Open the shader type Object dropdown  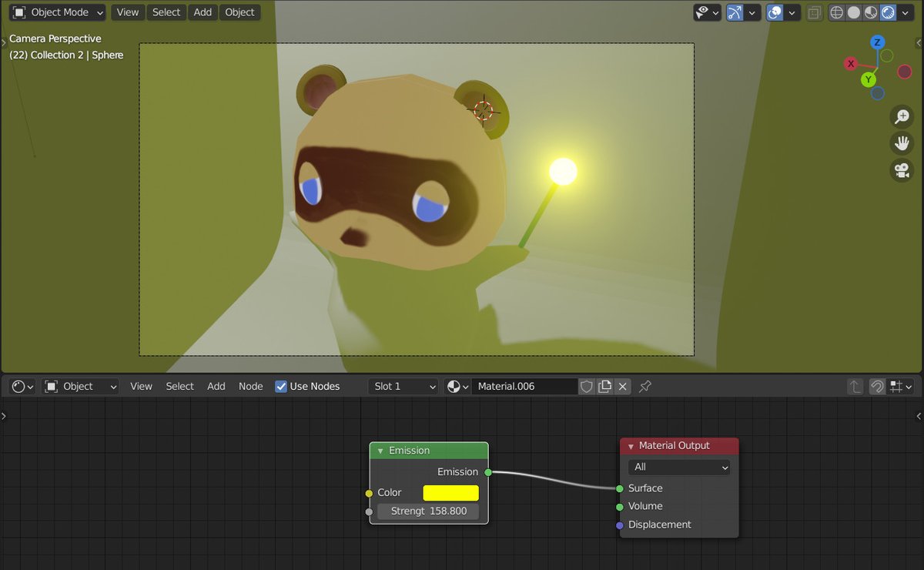80,386
